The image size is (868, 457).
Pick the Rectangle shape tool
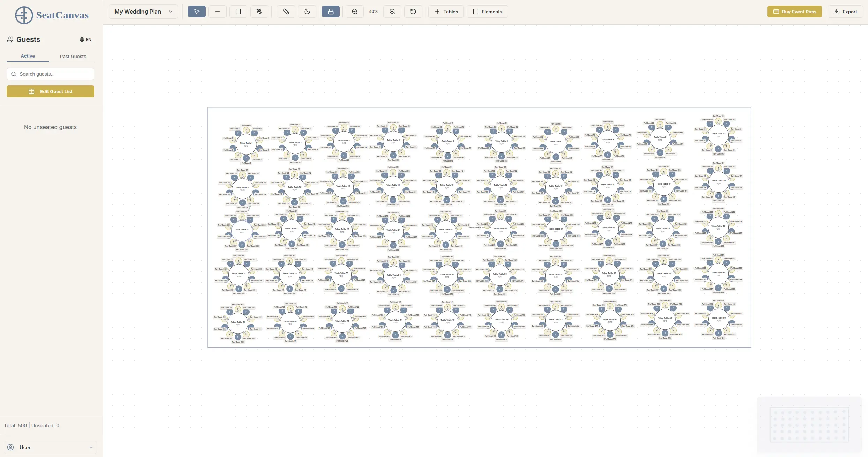(x=238, y=12)
